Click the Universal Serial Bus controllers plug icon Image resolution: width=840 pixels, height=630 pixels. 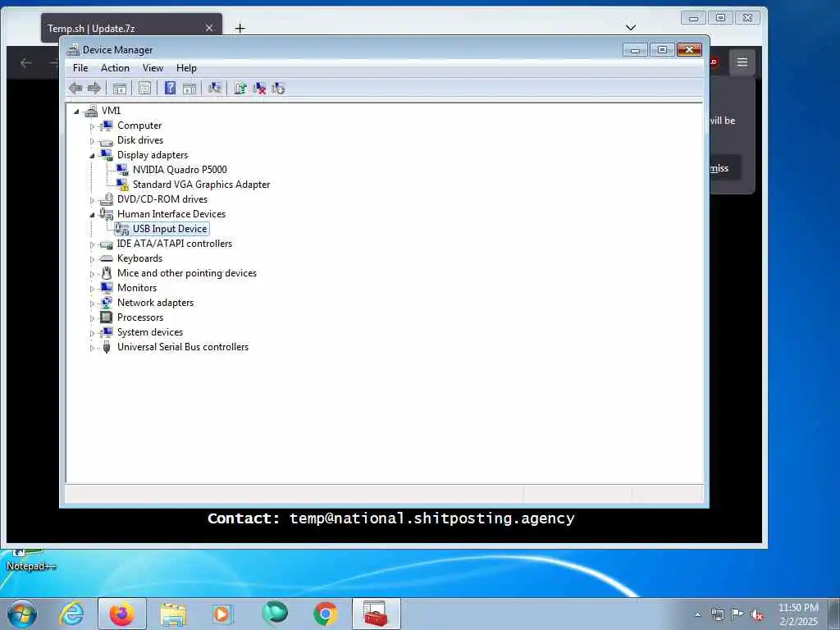tap(107, 347)
